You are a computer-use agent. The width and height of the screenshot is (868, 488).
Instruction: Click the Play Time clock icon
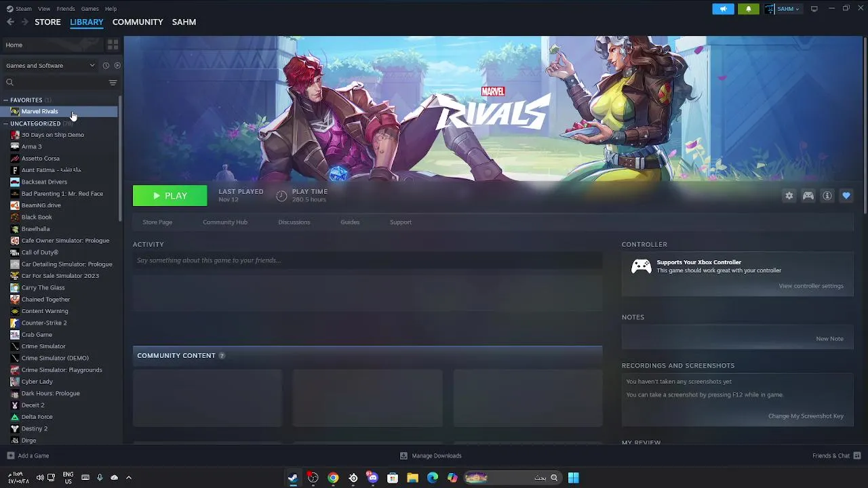[281, 196]
